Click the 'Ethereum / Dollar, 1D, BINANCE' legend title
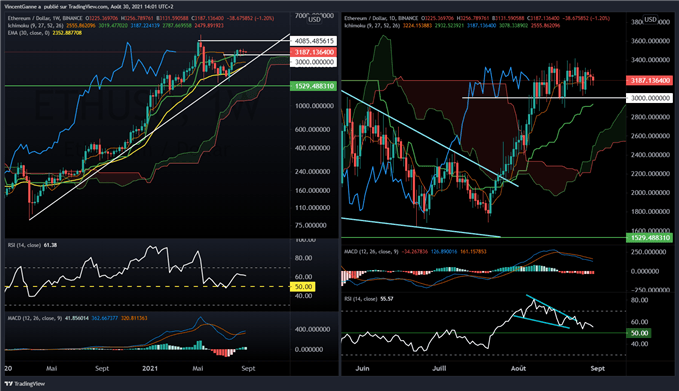 click(x=382, y=19)
